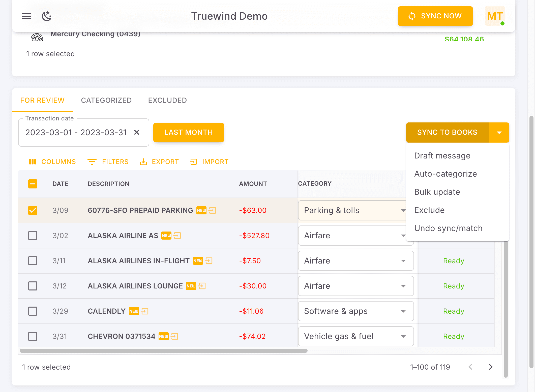
Task: Click the Calendly NEW badge icon
Action: (x=134, y=311)
